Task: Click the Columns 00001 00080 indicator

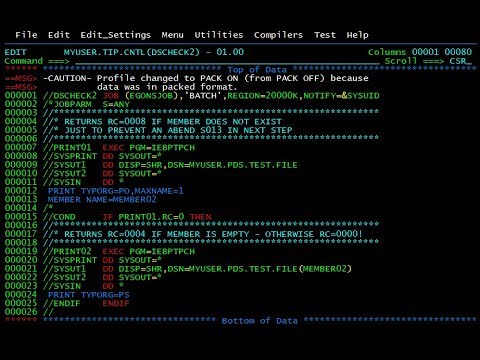Action: pyautogui.click(x=420, y=52)
